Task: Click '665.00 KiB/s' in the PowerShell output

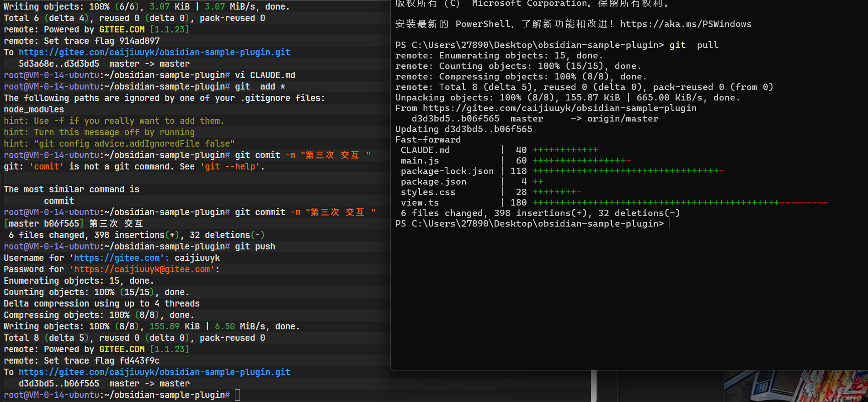Action: click(x=669, y=98)
